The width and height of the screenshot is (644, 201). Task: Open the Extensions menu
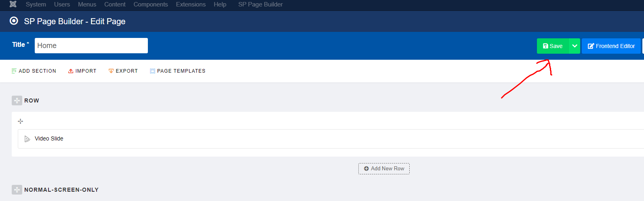pyautogui.click(x=191, y=4)
